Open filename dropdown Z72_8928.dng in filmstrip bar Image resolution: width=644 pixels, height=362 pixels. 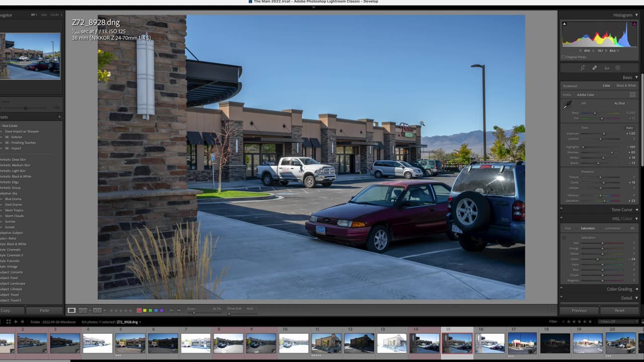tap(129, 322)
